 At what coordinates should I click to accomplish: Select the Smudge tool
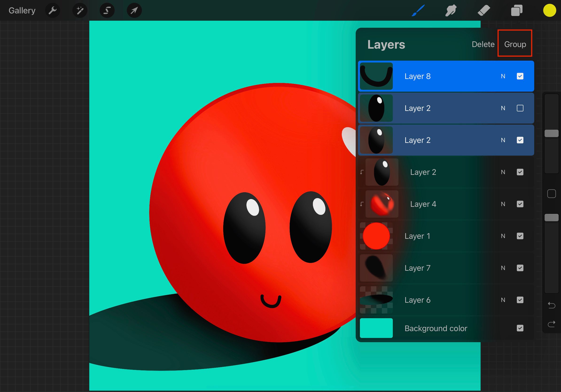pos(451,10)
